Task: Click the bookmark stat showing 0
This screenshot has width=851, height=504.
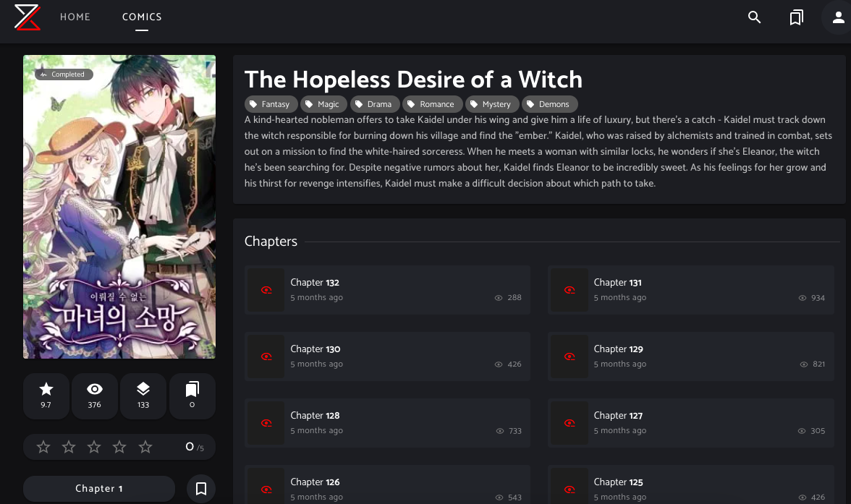Action: coord(192,396)
